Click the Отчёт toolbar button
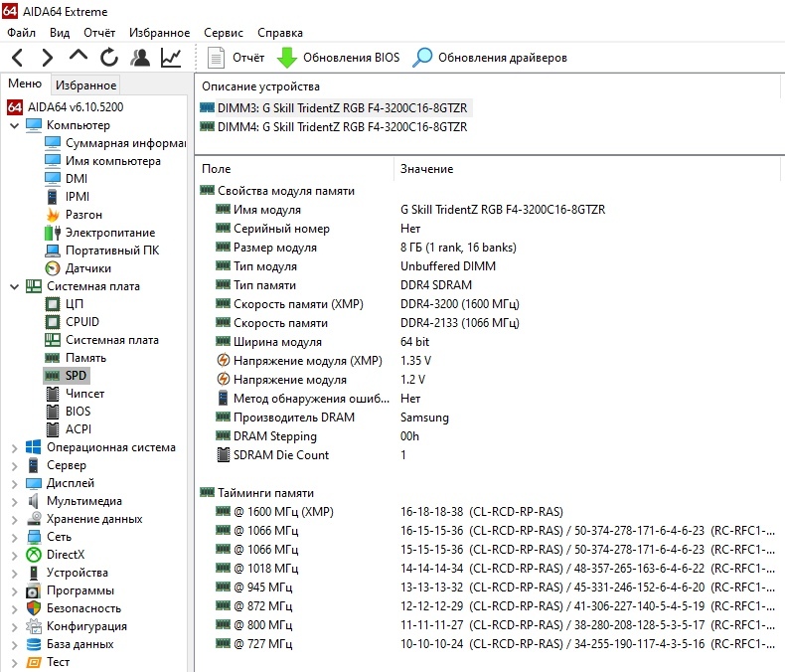Viewport: 785px width, 672px height. tap(235, 58)
